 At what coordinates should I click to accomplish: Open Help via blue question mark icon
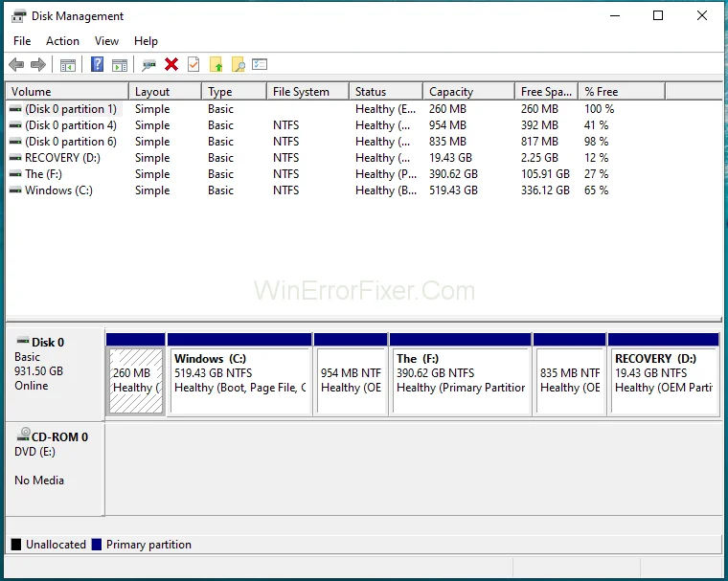pyautogui.click(x=97, y=64)
